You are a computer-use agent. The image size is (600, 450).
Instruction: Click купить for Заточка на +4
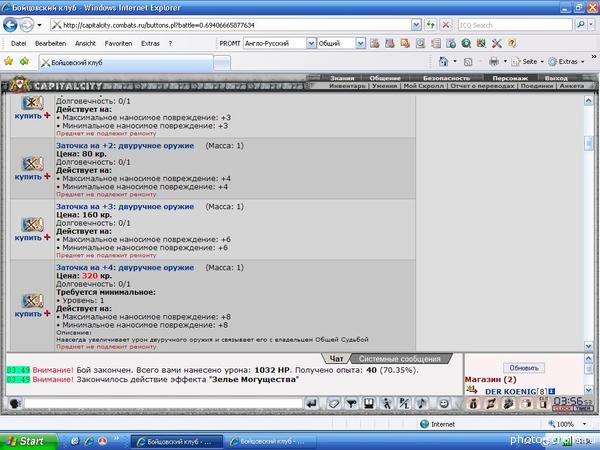click(x=28, y=314)
